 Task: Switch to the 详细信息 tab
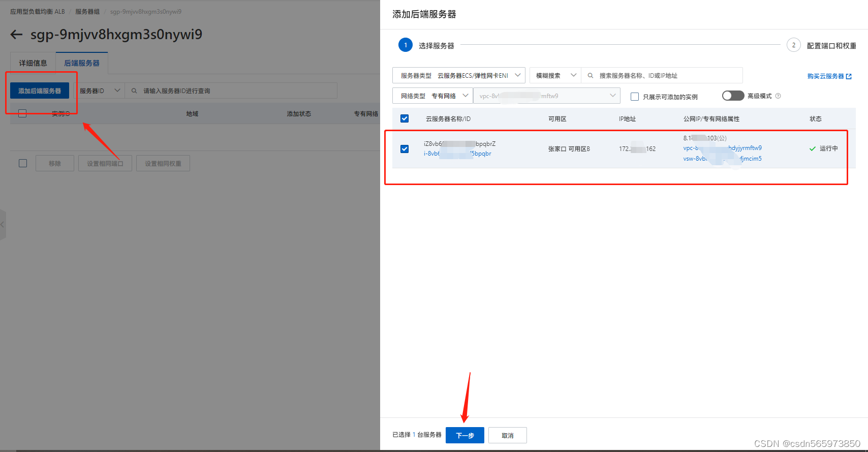click(33, 63)
